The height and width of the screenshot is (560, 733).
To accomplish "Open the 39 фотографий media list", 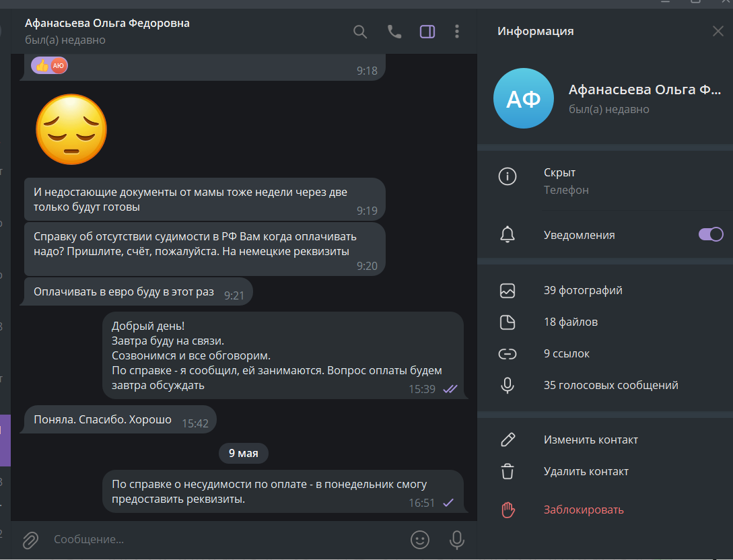I will tap(605, 290).
